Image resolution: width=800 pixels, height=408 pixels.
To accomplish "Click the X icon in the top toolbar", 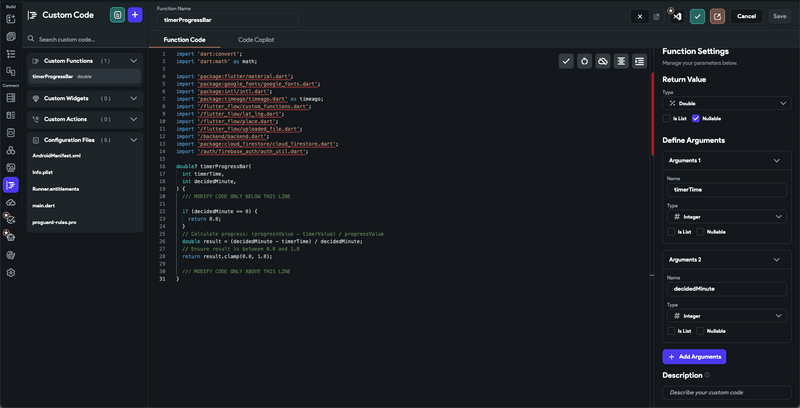I will [x=640, y=16].
